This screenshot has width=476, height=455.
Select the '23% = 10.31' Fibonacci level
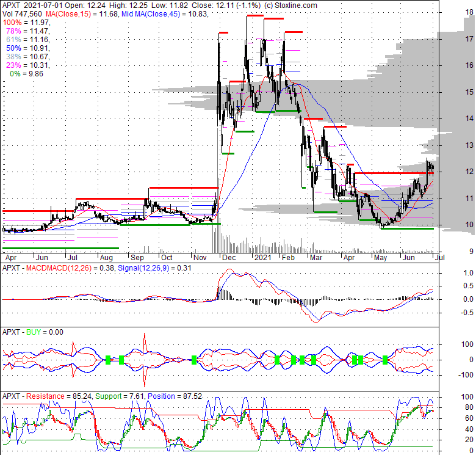click(28, 65)
